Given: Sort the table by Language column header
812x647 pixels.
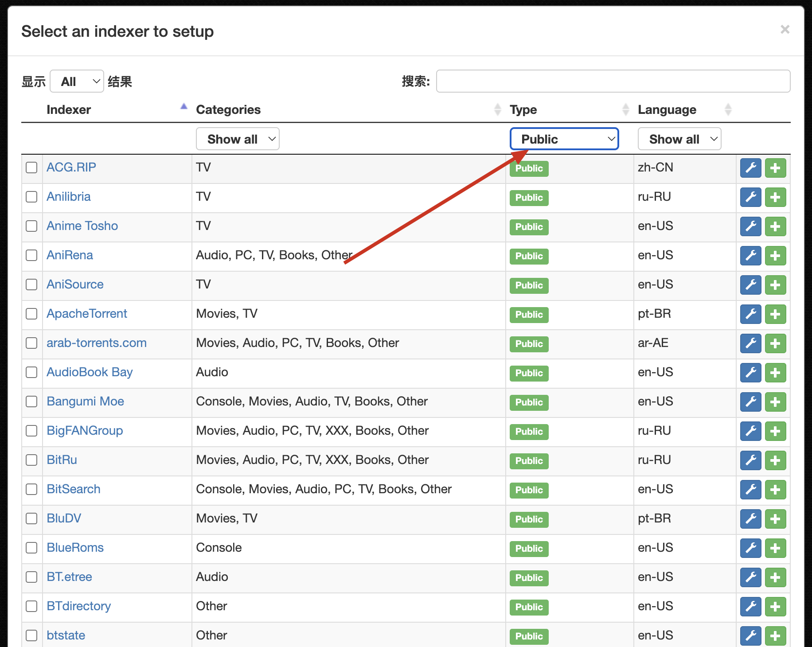Looking at the screenshot, I should 667,109.
